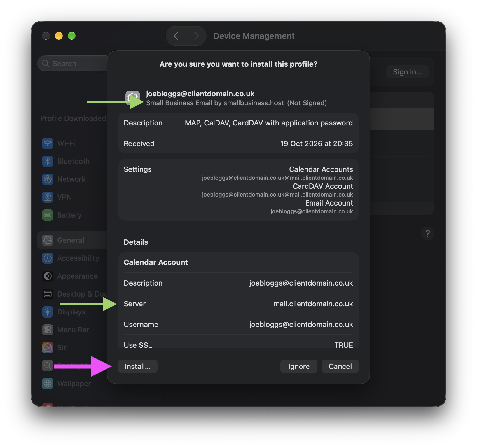The image size is (477, 448).
Task: Open Network in the settings sidebar
Action: (72, 179)
